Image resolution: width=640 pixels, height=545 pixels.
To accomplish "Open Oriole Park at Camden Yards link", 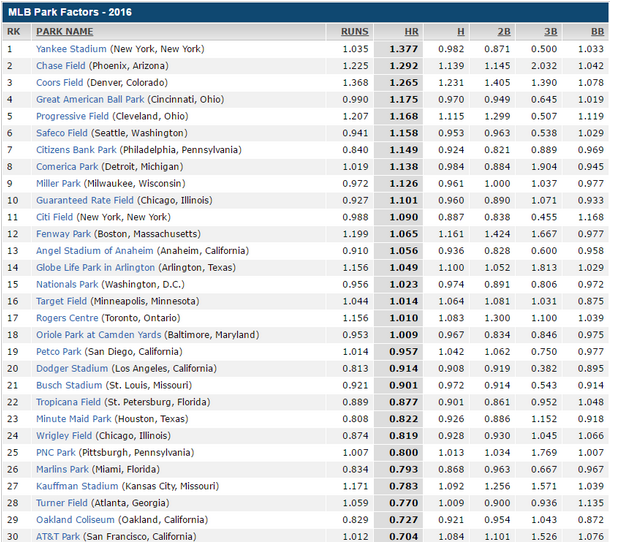I will coord(98,335).
